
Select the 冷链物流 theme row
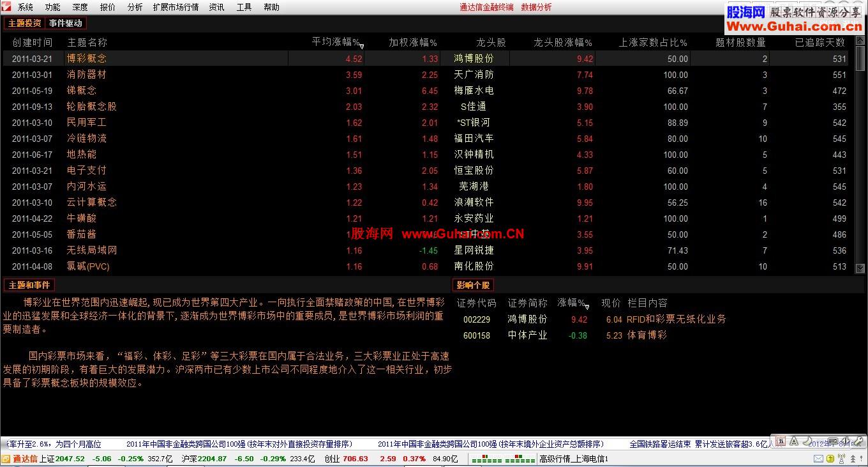[426, 138]
